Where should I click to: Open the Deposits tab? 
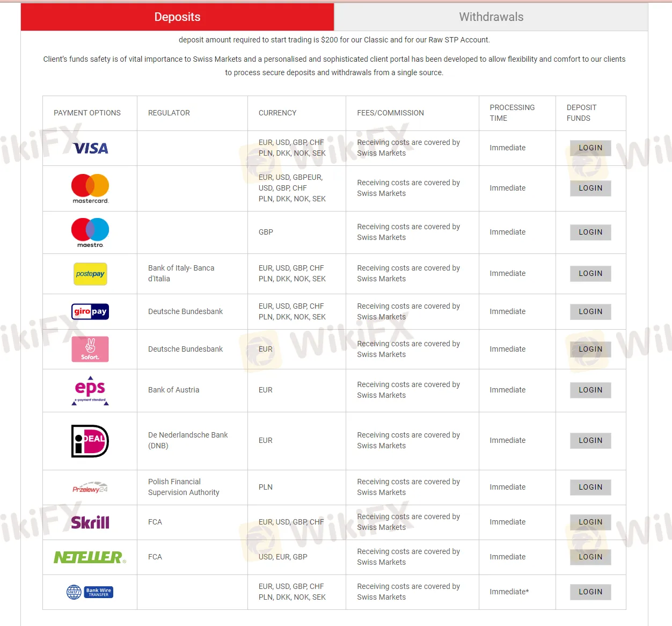point(177,17)
